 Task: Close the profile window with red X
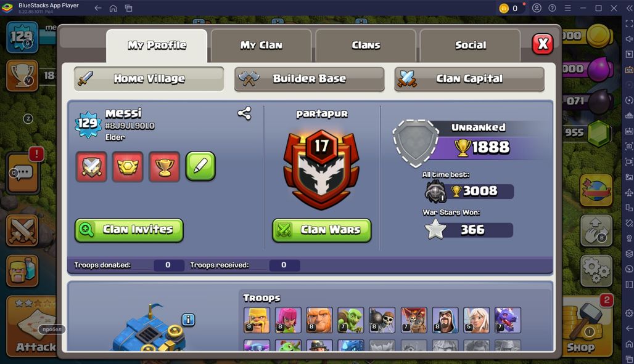tap(543, 44)
